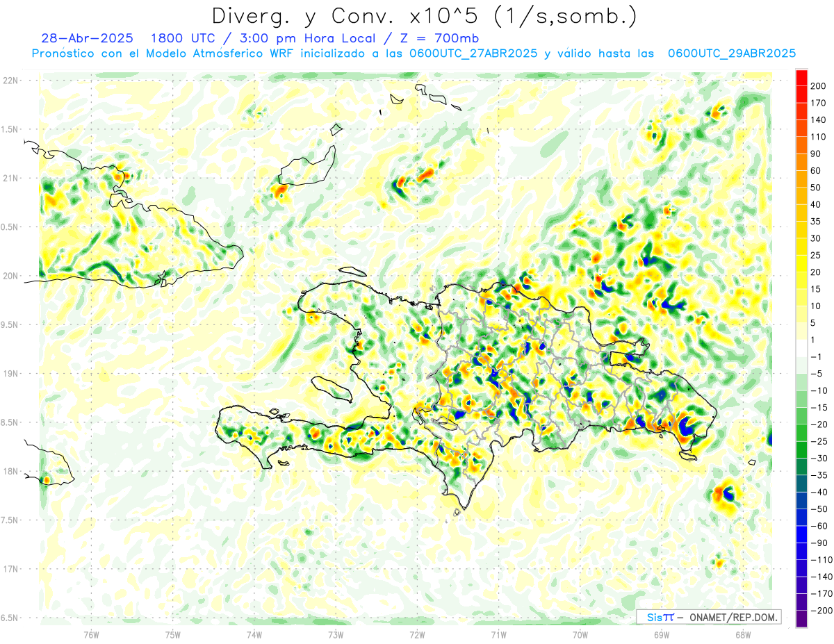Click the "-20" colorbar value
Image resolution: width=834 pixels, height=644 pixels.
pyautogui.click(x=819, y=425)
